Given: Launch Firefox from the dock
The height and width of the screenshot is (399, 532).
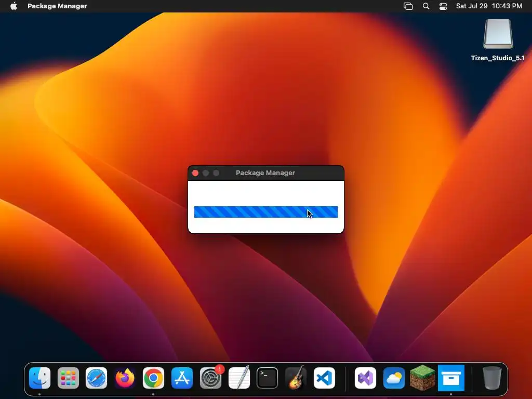Looking at the screenshot, I should [x=125, y=378].
